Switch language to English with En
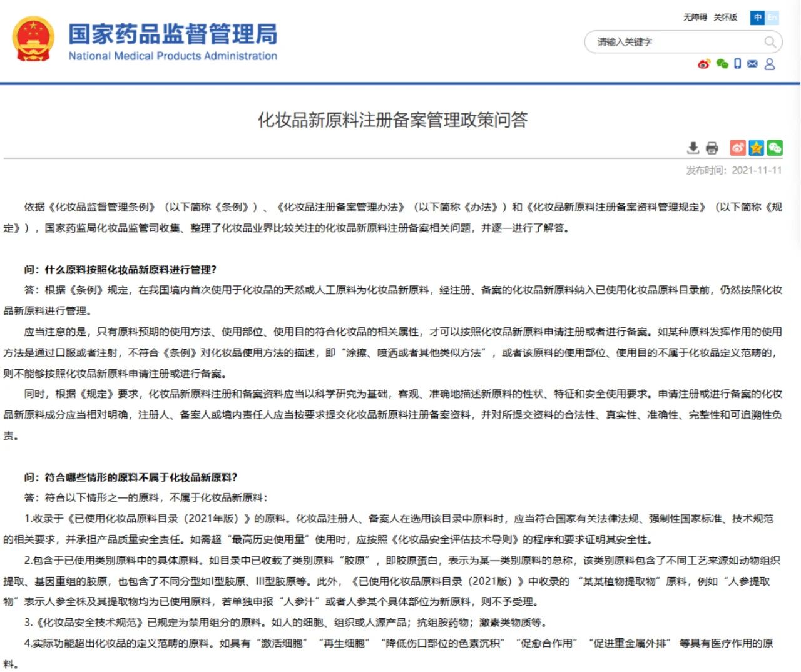 [773, 18]
